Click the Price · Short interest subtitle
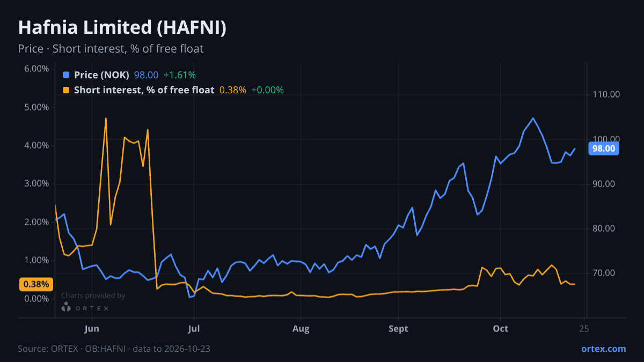 click(111, 49)
